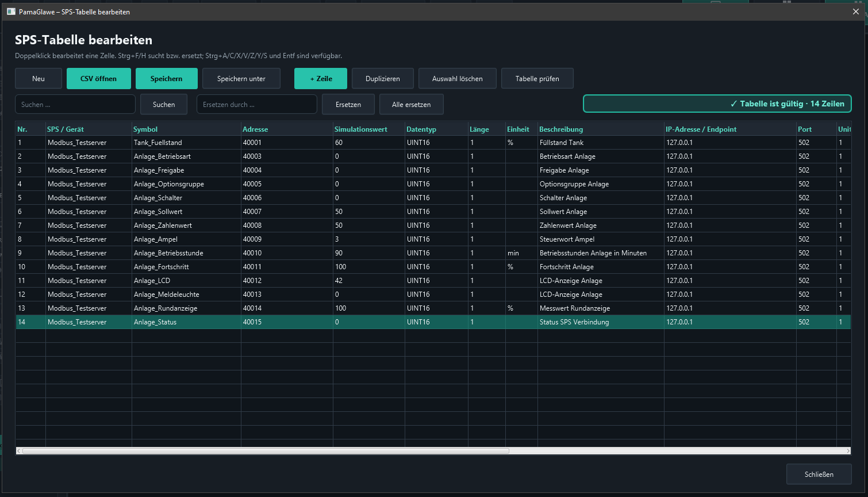868x497 pixels.
Task: Choose Speichern unter
Action: (x=241, y=79)
